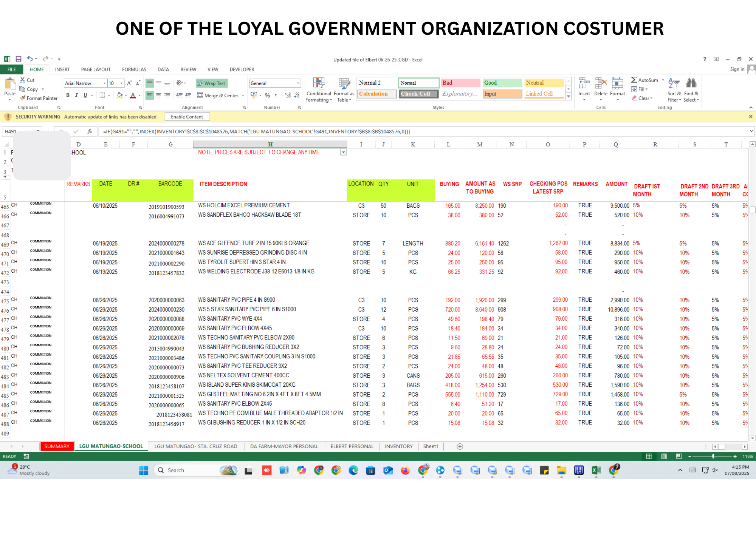The width and height of the screenshot is (756, 534).
Task: Open the font size dropdown
Action: [x=122, y=83]
